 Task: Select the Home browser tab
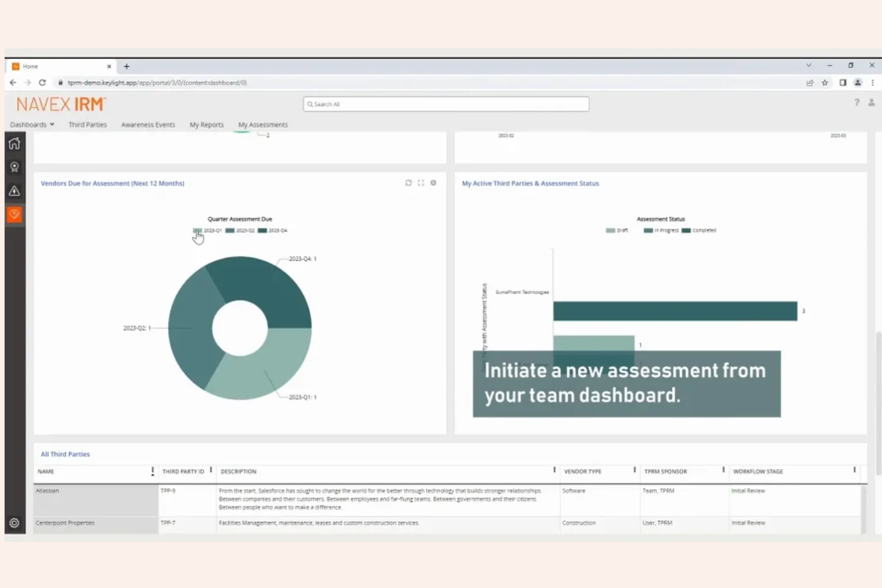61,66
